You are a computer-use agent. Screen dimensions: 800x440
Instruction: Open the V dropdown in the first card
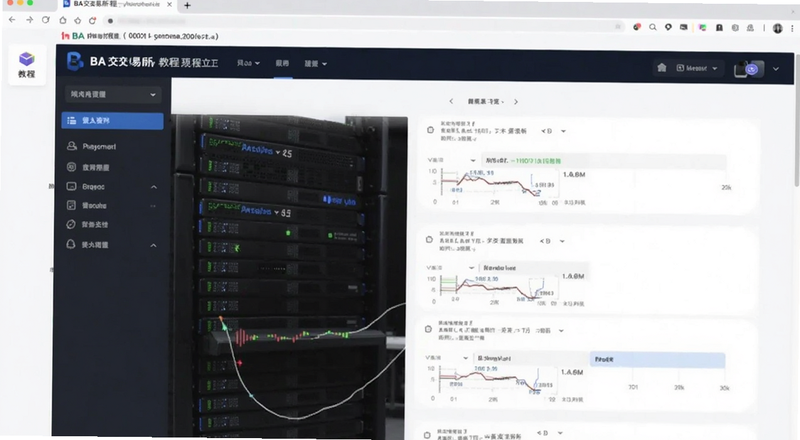point(452,160)
